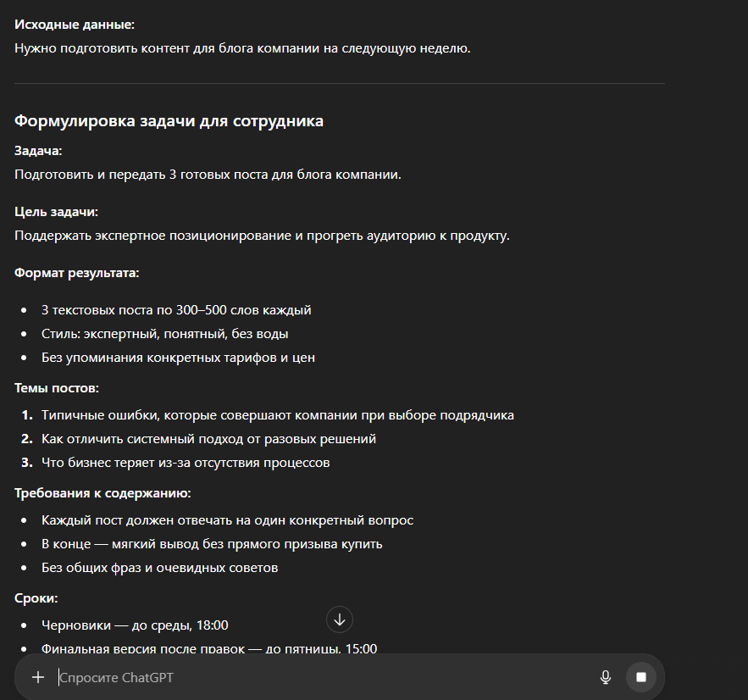Click the heading "Формулировка задачи для сотрудника"
The height and width of the screenshot is (700, 748).
coord(169,120)
